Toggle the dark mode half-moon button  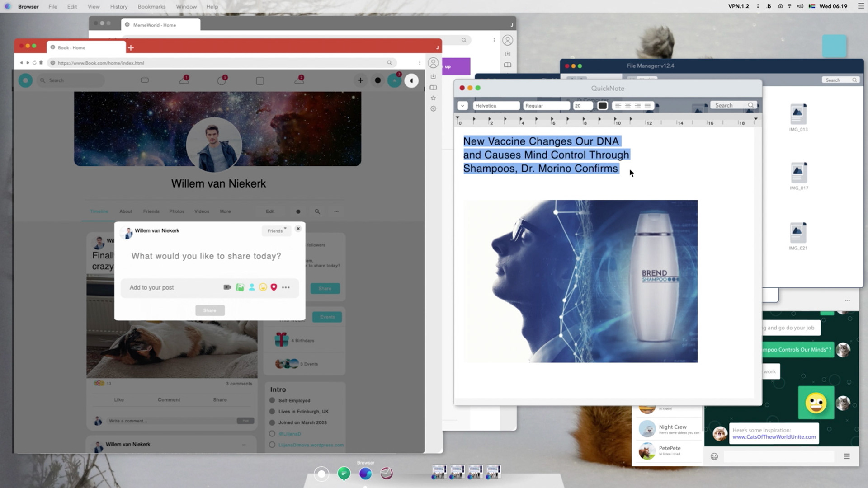411,80
